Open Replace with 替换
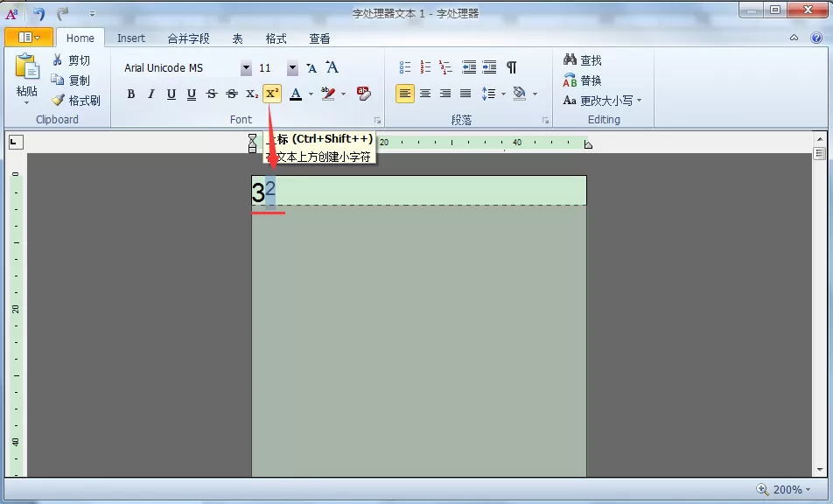The height and width of the screenshot is (504, 833). click(x=583, y=80)
